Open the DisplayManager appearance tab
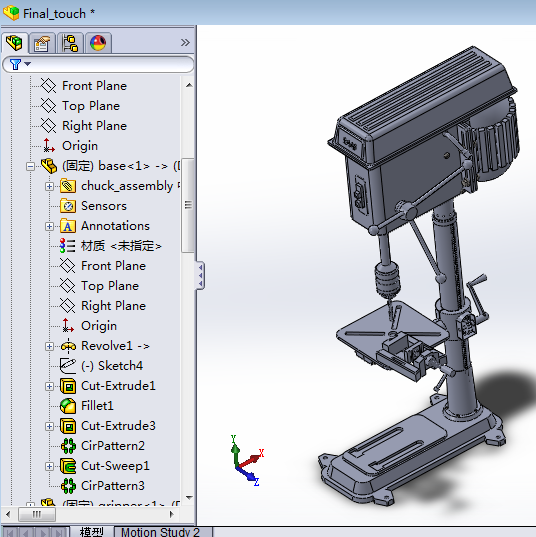This screenshot has width=536, height=537. point(98,43)
